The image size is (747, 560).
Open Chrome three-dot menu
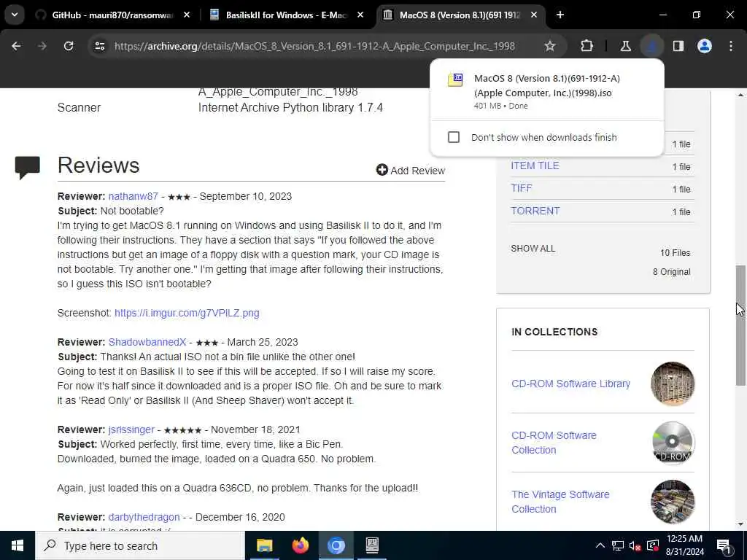tap(731, 46)
